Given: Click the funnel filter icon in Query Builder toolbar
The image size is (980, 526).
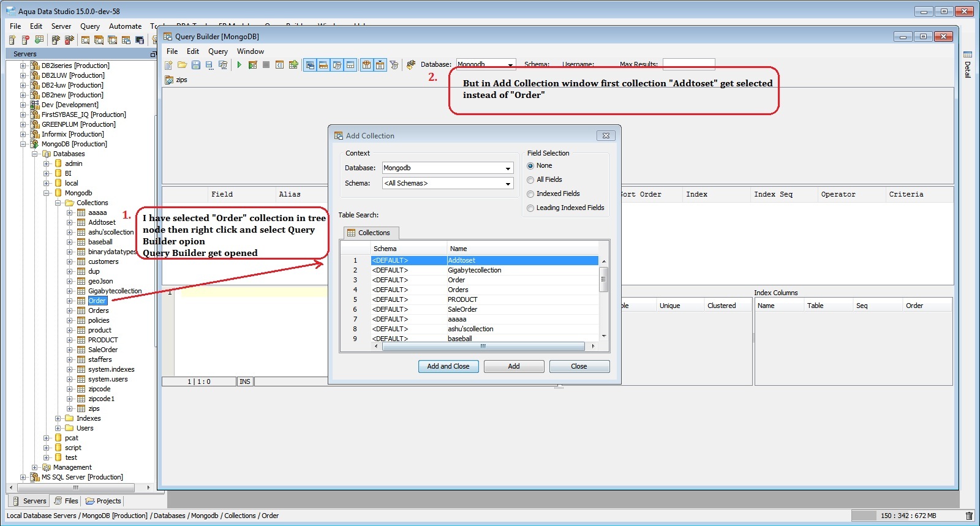Looking at the screenshot, I should coord(394,64).
